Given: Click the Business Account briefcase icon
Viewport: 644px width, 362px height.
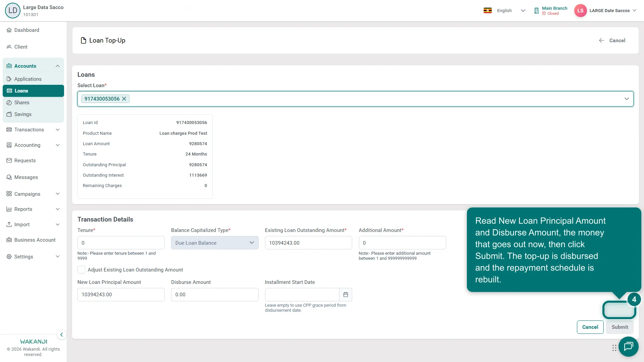Looking at the screenshot, I should point(9,240).
